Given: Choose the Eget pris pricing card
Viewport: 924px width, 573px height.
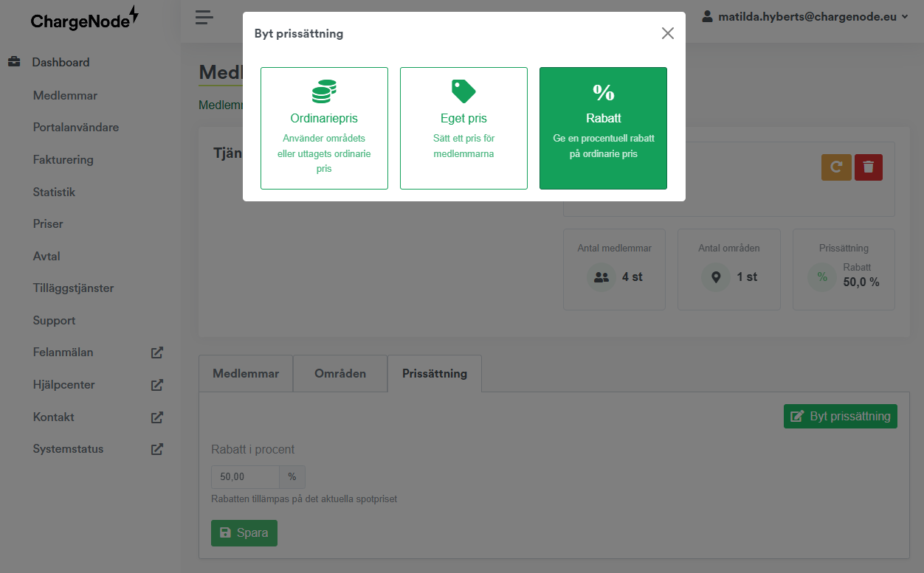Looking at the screenshot, I should (x=463, y=128).
